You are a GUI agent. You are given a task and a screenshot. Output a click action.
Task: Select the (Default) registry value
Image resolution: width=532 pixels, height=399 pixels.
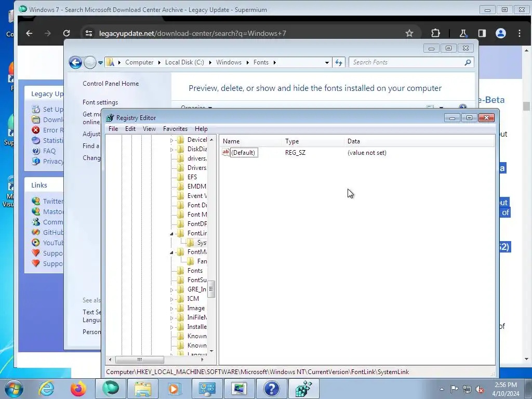click(x=243, y=153)
